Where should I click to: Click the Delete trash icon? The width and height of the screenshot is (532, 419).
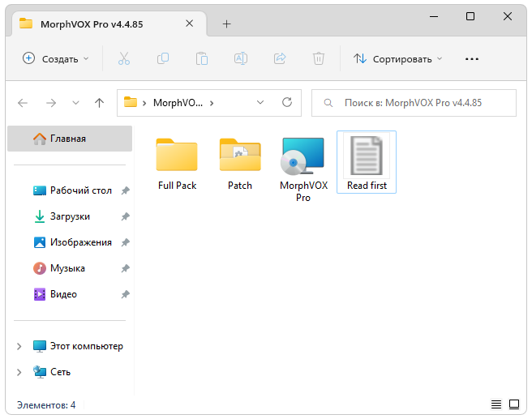click(319, 58)
